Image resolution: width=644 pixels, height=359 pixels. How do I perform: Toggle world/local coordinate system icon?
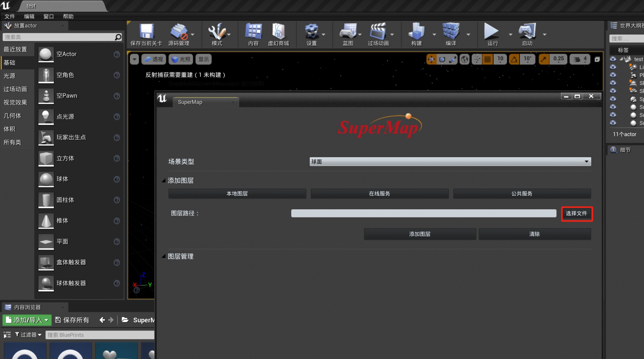coord(464,59)
